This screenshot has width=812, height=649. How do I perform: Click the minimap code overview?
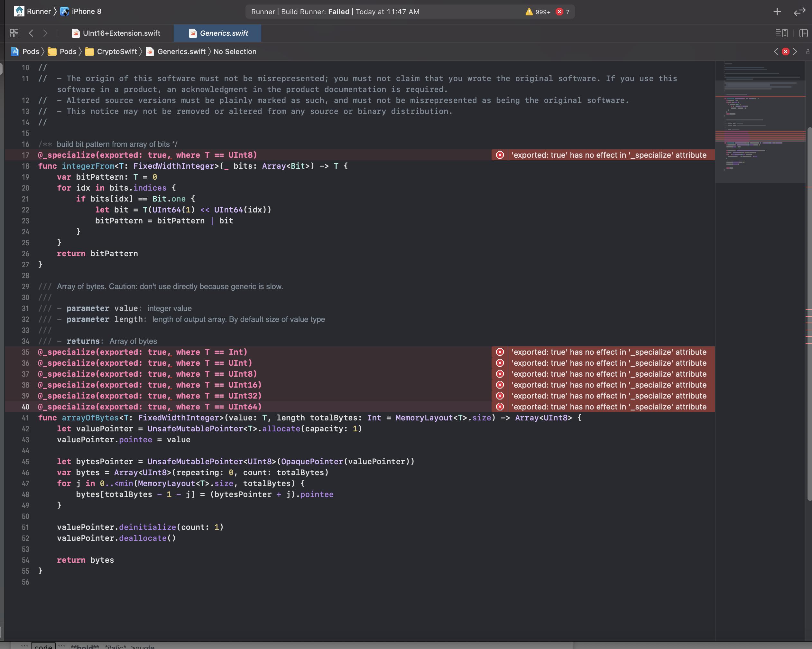pyautogui.click(x=760, y=122)
